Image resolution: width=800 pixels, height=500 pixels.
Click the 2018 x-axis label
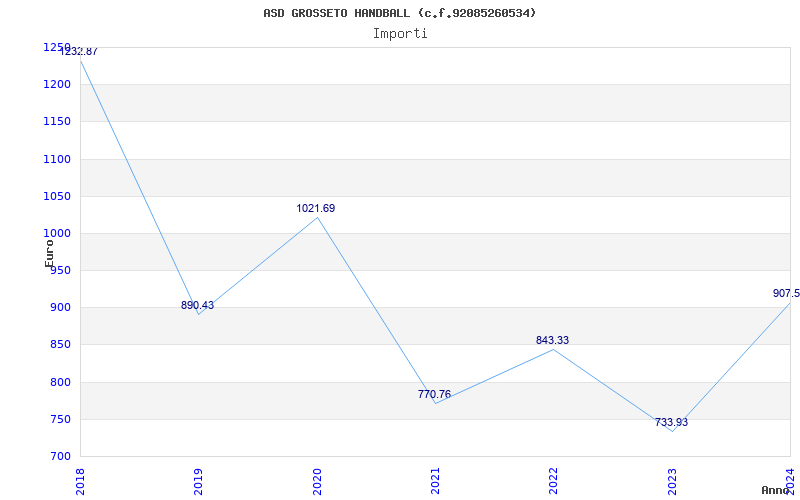click(x=80, y=482)
